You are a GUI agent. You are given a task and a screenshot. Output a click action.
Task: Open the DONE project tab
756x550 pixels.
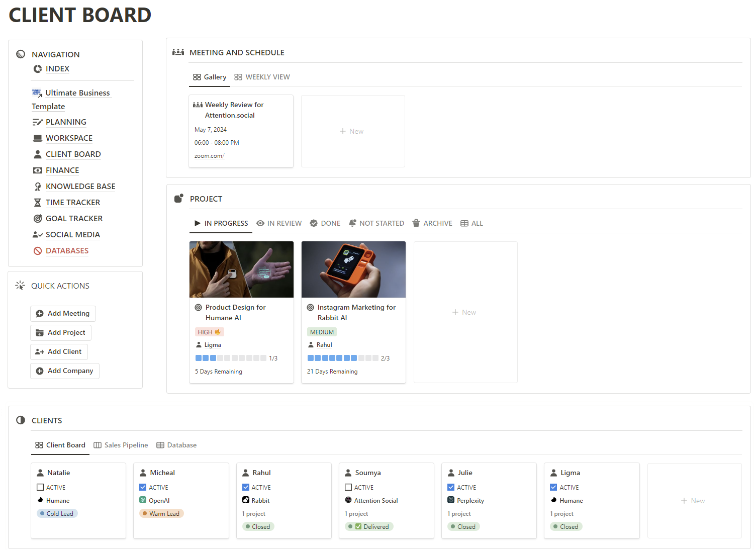pos(325,223)
